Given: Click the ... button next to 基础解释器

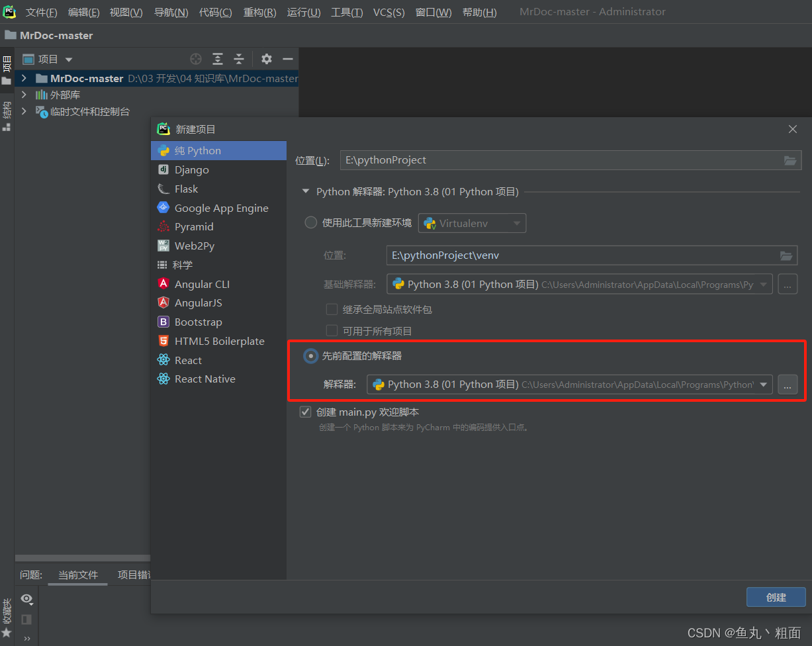Looking at the screenshot, I should tap(788, 285).
